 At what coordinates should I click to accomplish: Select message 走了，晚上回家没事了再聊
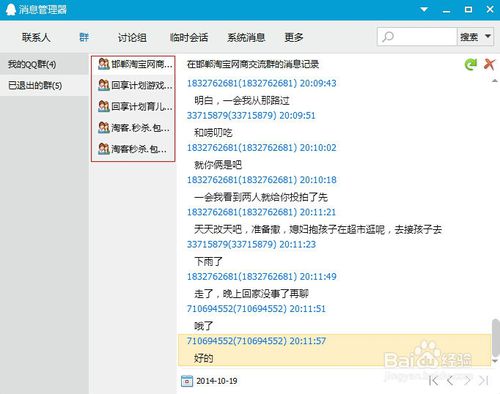[251, 294]
